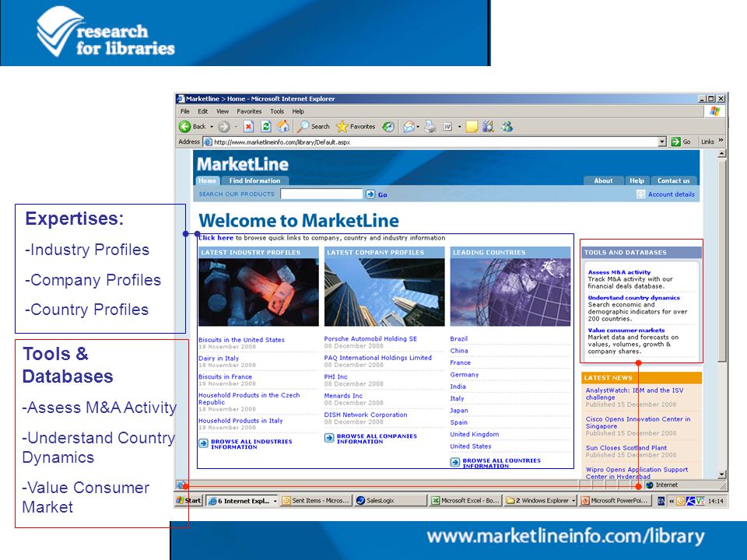This screenshot has width=747, height=560.
Task: Expand the Mail icon dropdown arrow
Action: click(418, 127)
